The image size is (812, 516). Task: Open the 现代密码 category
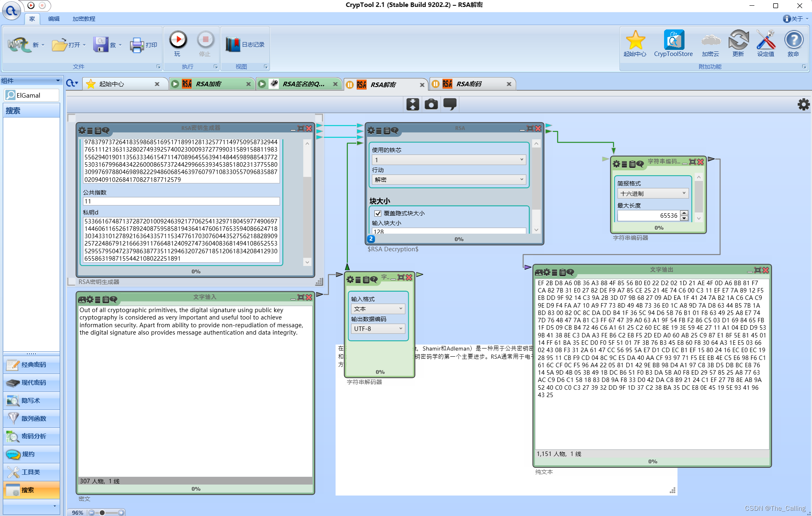point(31,382)
